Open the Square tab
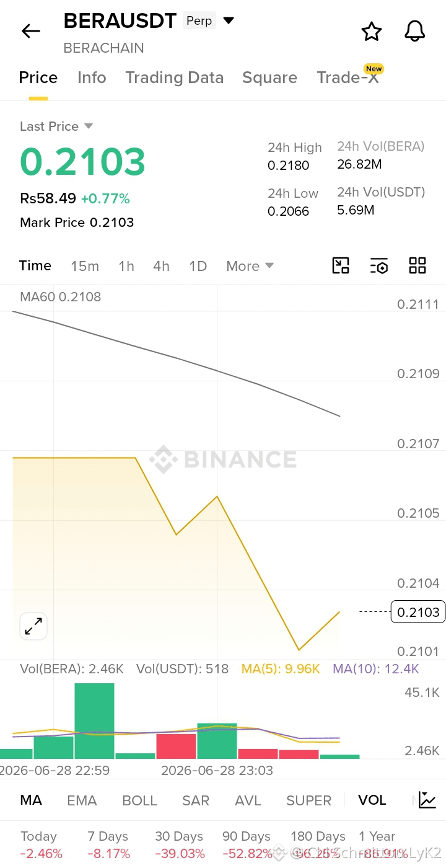 point(269,77)
